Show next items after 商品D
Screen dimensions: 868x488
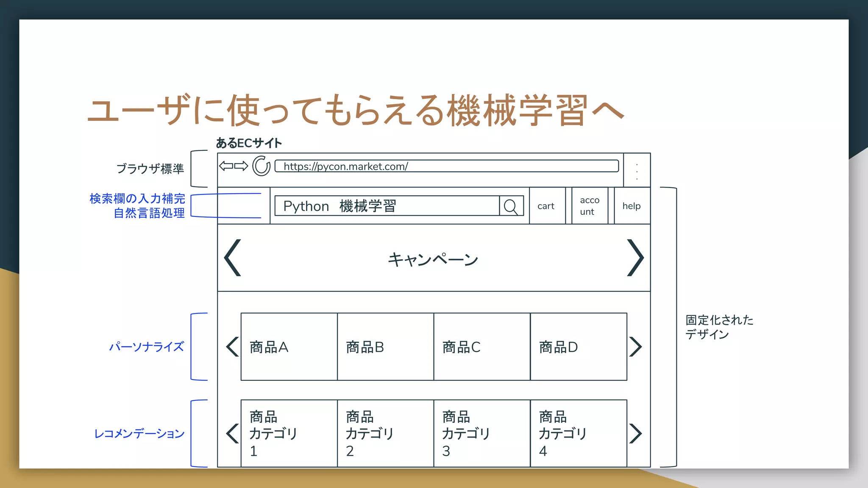pos(635,347)
